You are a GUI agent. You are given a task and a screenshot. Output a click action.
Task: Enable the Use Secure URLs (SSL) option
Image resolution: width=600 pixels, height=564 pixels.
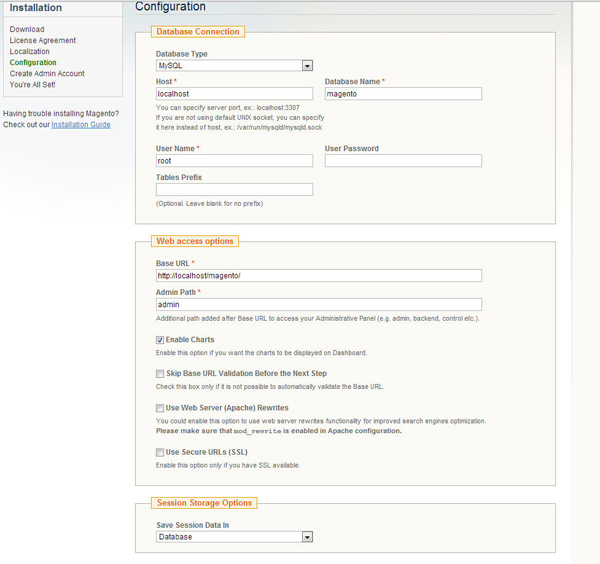pos(160,453)
